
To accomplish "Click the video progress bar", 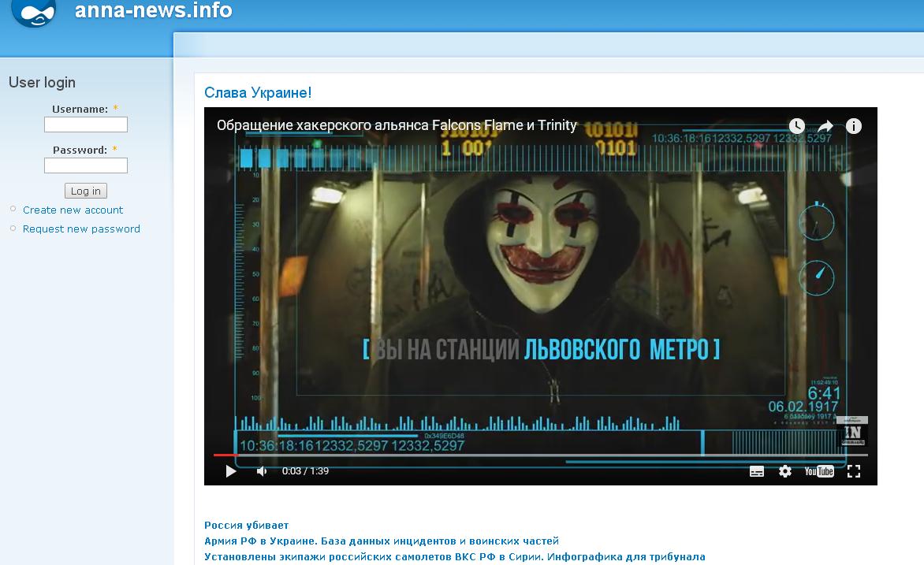I will point(540,455).
